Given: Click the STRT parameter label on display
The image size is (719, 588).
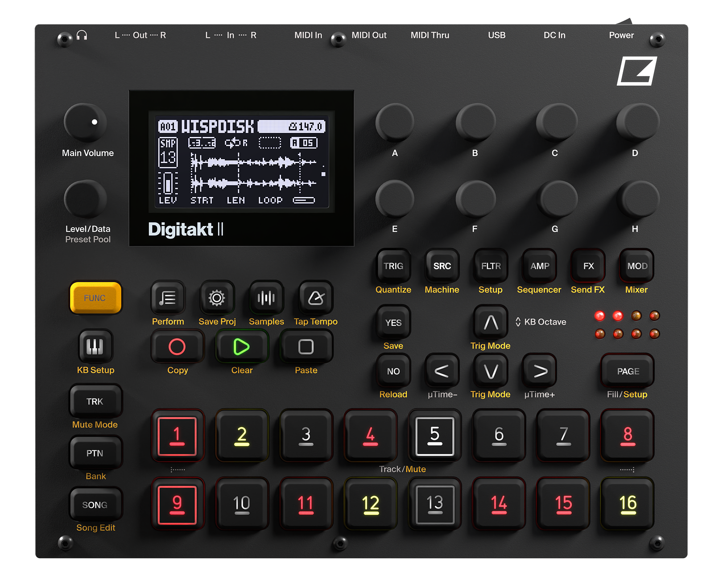Looking at the screenshot, I should [202, 201].
